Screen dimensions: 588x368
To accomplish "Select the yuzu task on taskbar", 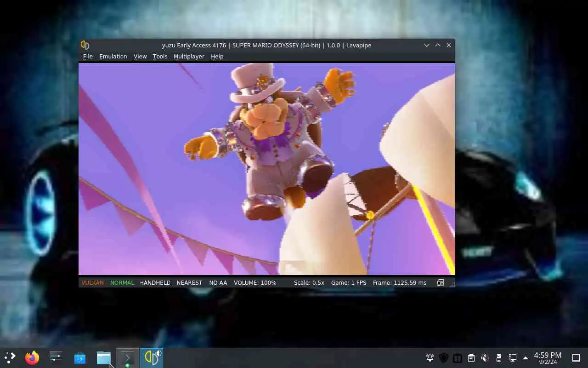I will pos(152,357).
